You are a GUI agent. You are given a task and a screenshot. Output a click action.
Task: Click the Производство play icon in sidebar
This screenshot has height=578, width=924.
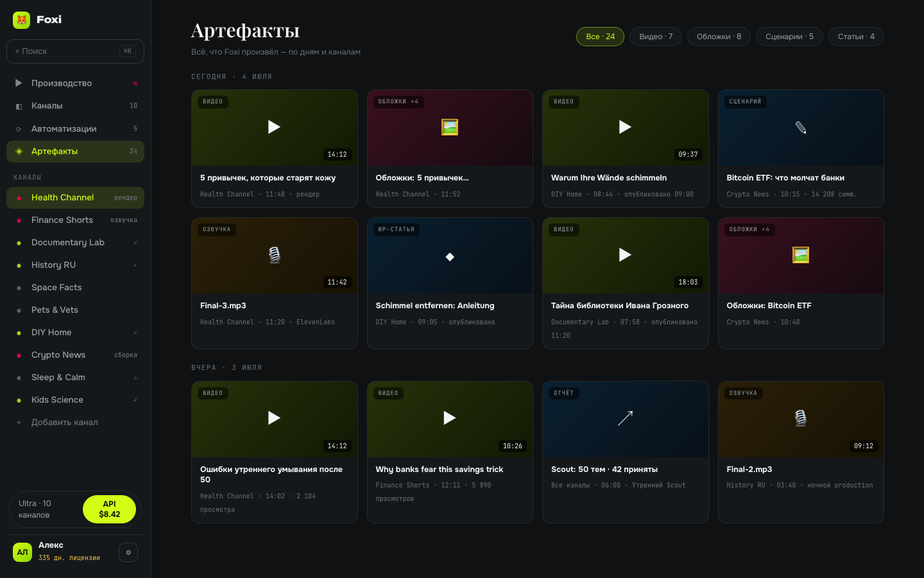click(19, 83)
